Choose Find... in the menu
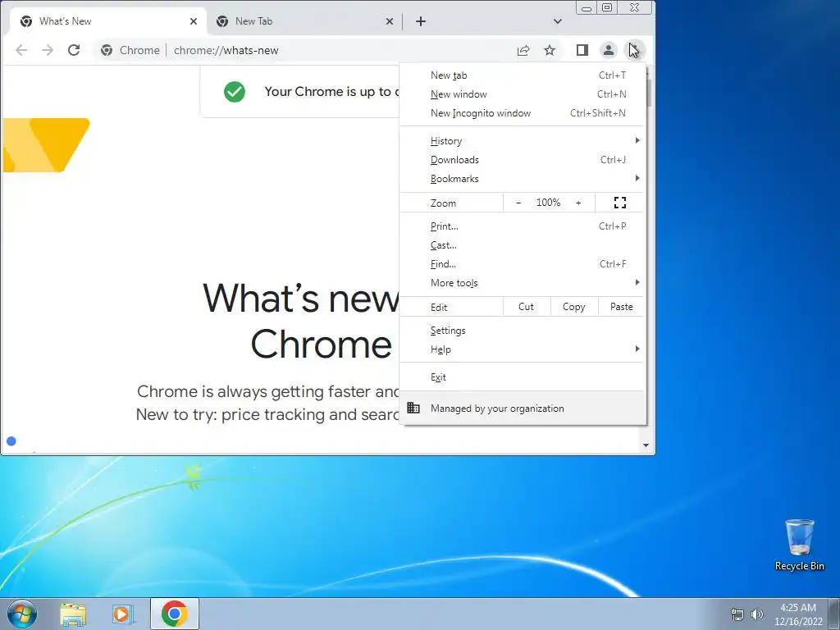Screen dimensions: 840x630 click(523, 263)
